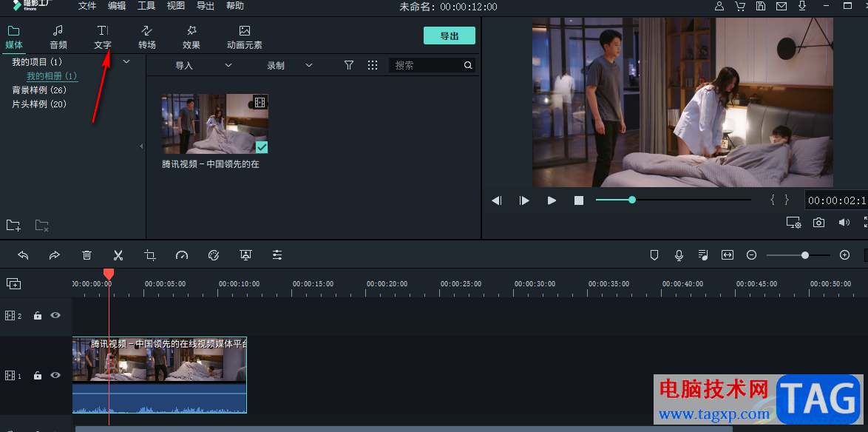The height and width of the screenshot is (432, 868).
Task: Open the audio mixer icon
Action: point(703,254)
